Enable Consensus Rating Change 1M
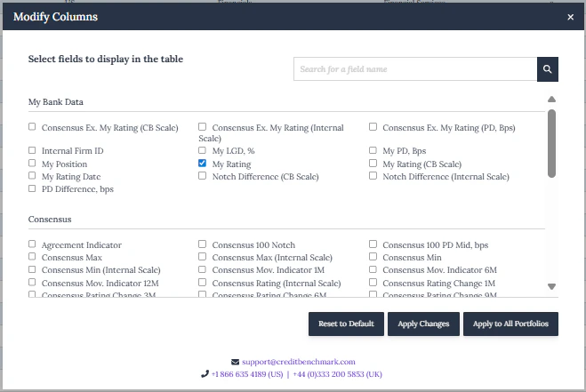This screenshot has height=392, width=586. tap(373, 282)
